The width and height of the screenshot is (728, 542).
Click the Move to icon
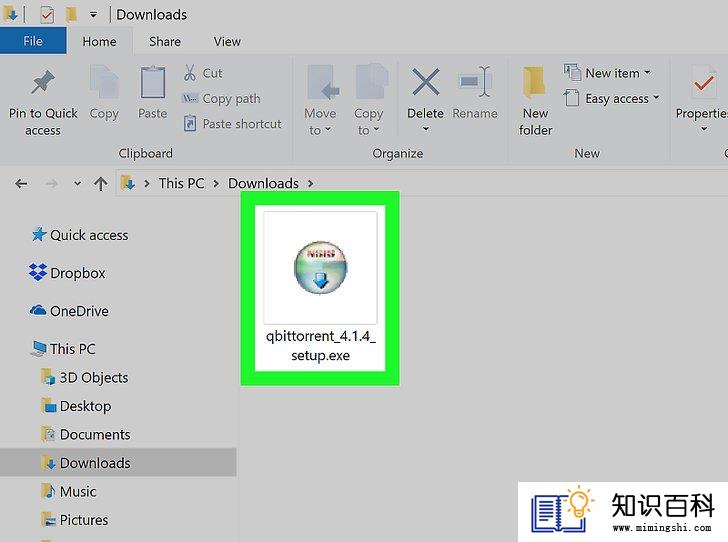323,82
